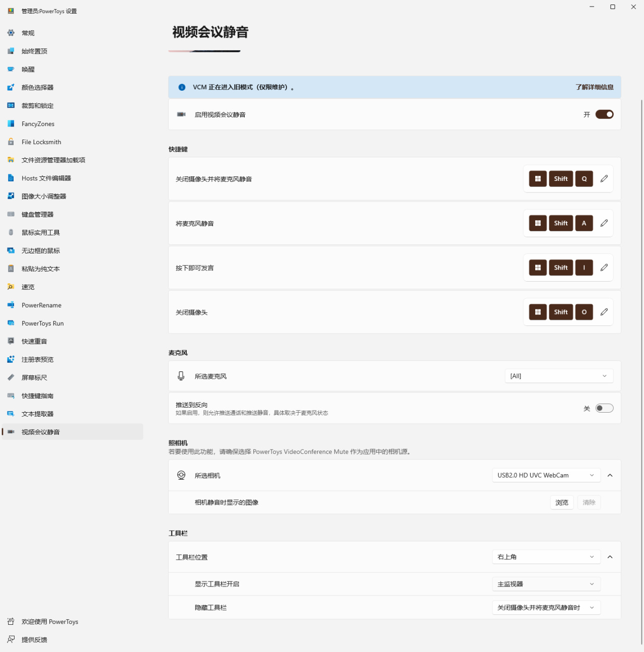Click the 始终置顶 sidebar icon
This screenshot has height=652, width=644.
(11, 51)
